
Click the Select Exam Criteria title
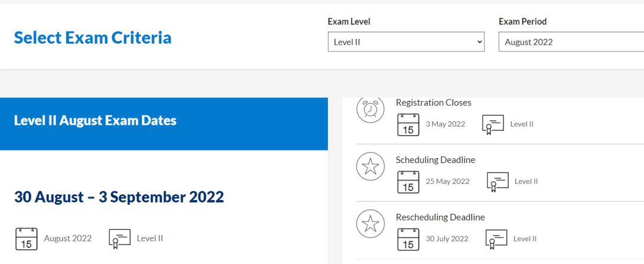tap(92, 38)
